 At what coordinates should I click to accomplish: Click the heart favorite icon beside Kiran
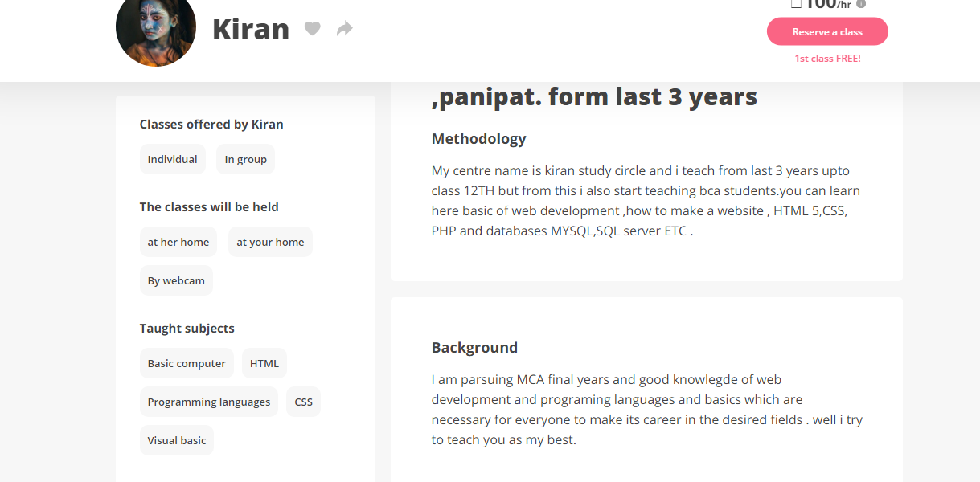[x=313, y=30]
